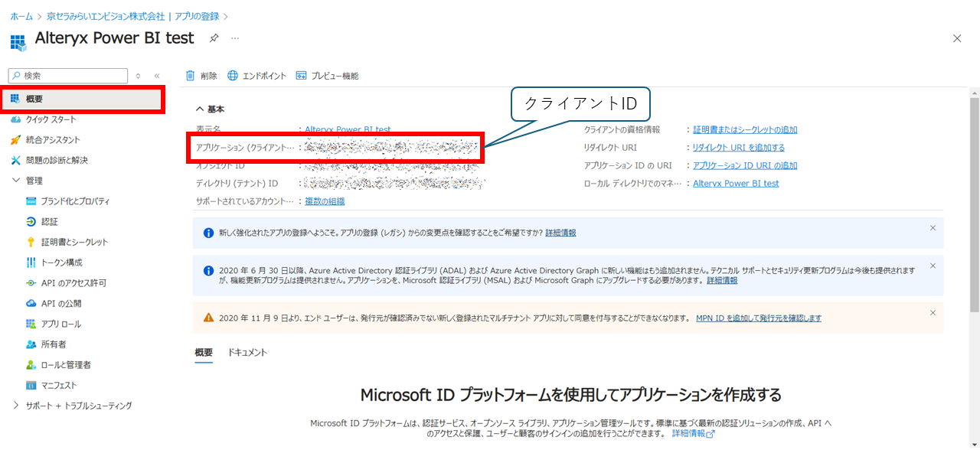
Task: Focus the 検索 box in the sidebar
Action: click(x=68, y=76)
